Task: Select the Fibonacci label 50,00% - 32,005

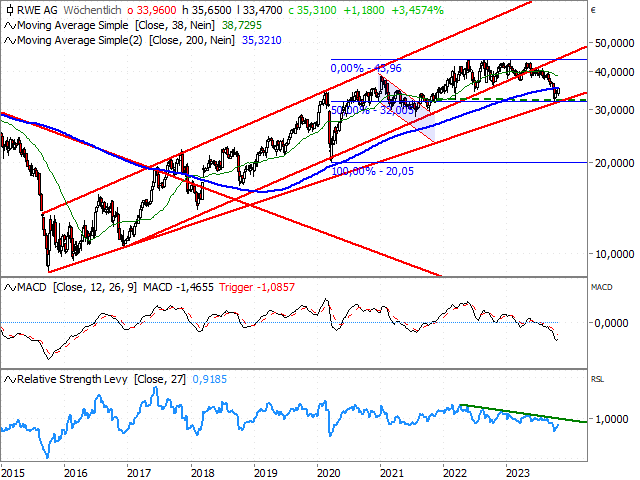Action: click(x=372, y=110)
